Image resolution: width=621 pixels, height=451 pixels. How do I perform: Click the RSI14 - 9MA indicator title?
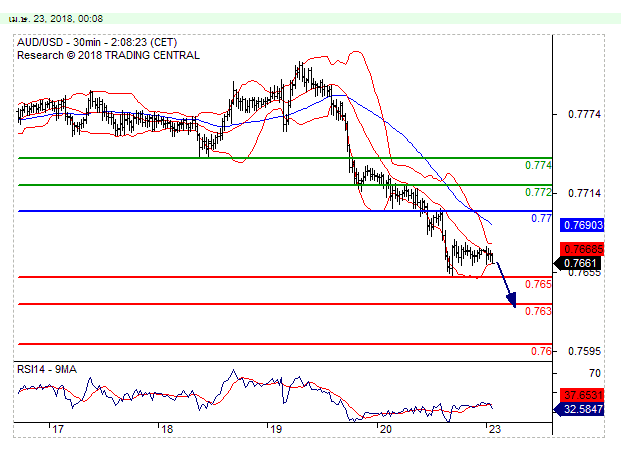click(47, 369)
